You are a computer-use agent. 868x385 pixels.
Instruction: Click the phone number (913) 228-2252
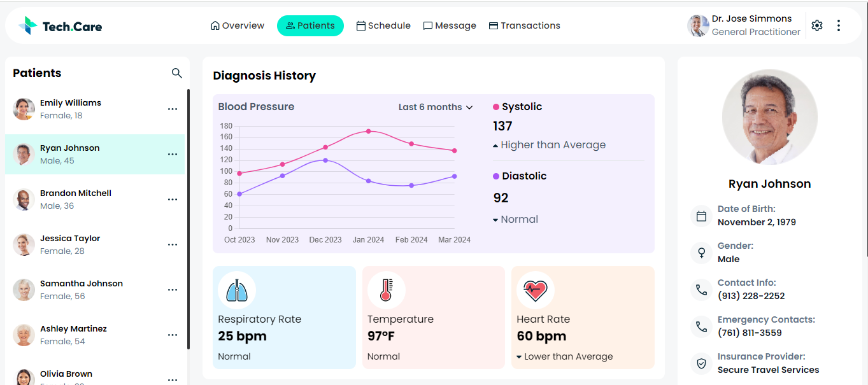click(751, 296)
